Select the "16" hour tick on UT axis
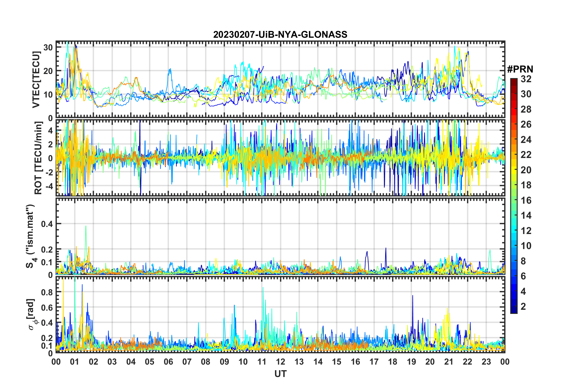This screenshot has height=392, width=561. (x=355, y=362)
